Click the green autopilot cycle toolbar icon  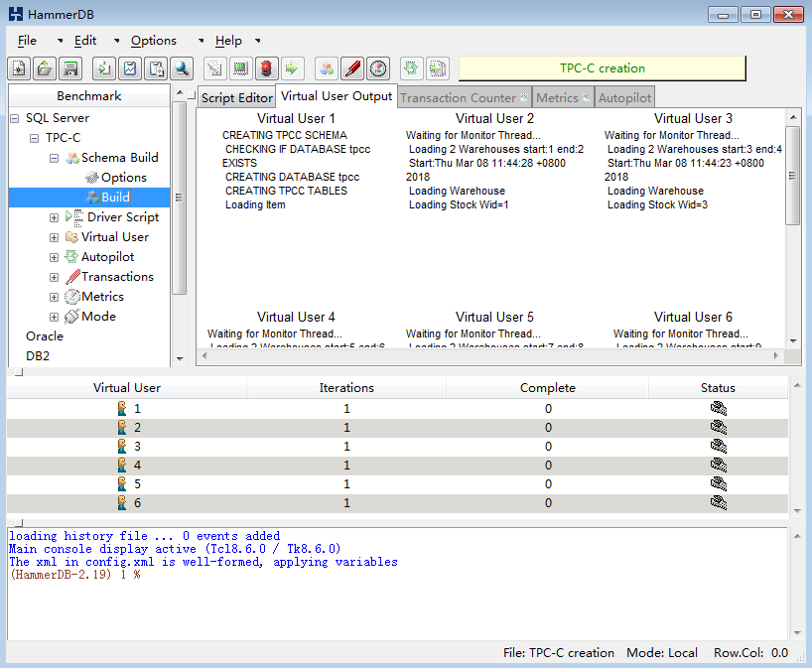[412, 68]
